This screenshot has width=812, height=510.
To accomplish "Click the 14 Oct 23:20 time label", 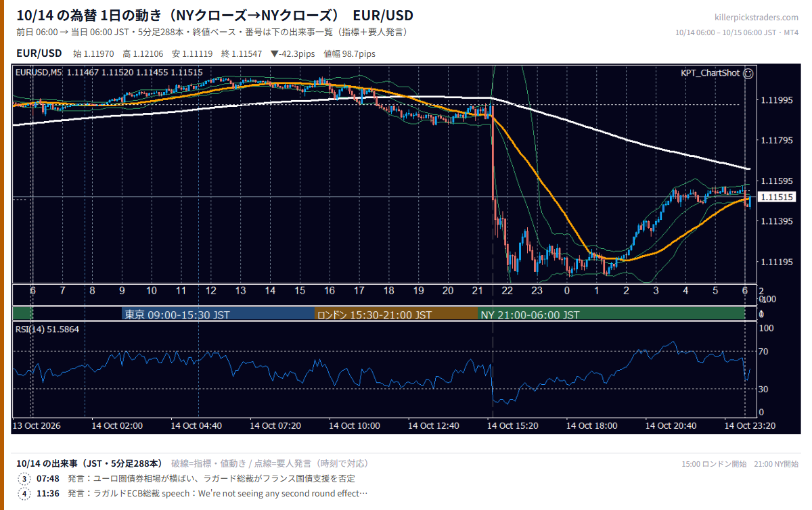I will point(750,426).
